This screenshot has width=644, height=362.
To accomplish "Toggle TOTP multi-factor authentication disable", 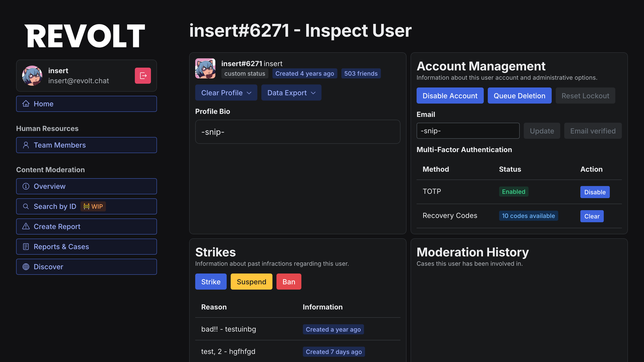I will (594, 192).
